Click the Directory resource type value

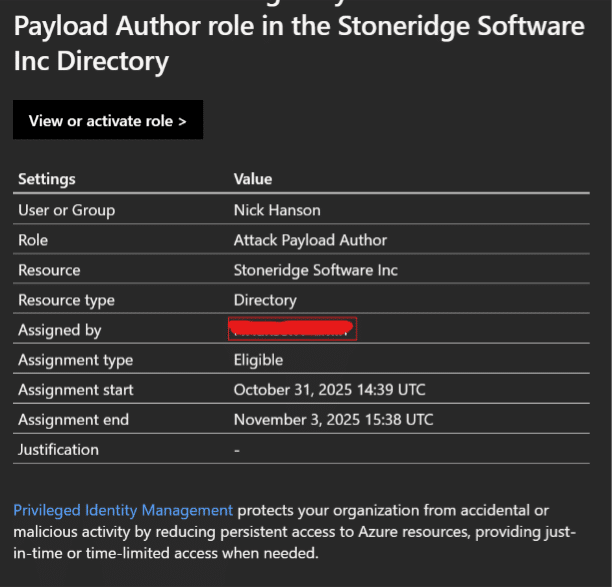265,300
